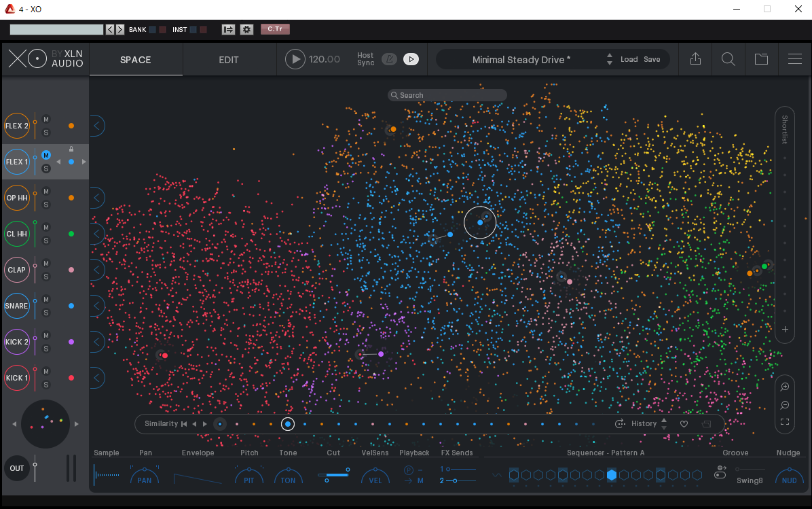Image resolution: width=812 pixels, height=509 pixels.
Task: Open the export icon in top bar
Action: (x=695, y=59)
